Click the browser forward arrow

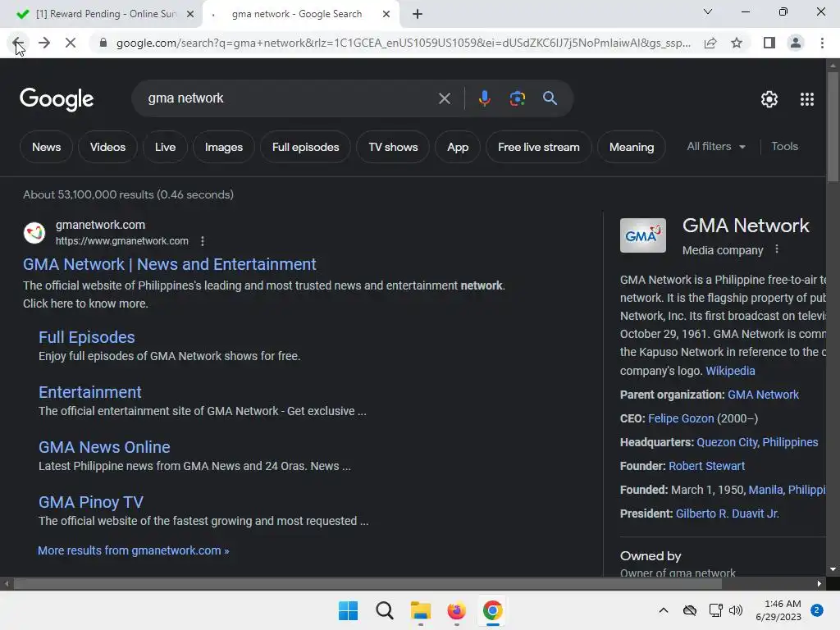(x=44, y=43)
